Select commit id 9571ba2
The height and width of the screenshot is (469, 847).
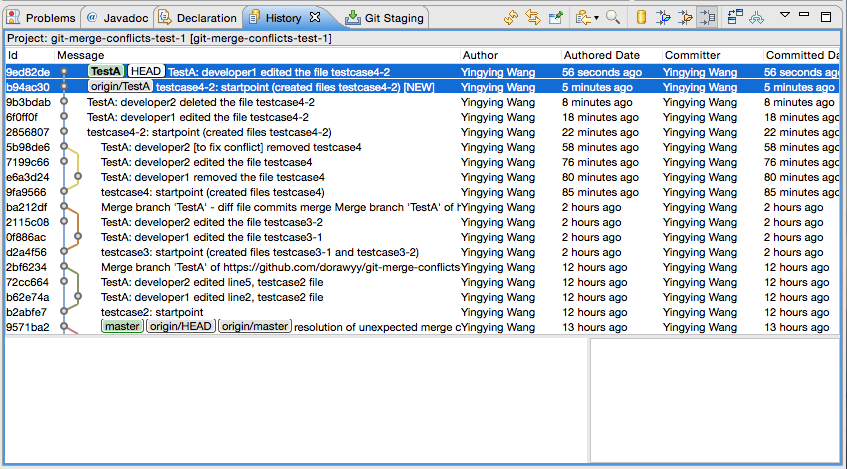pyautogui.click(x=28, y=327)
